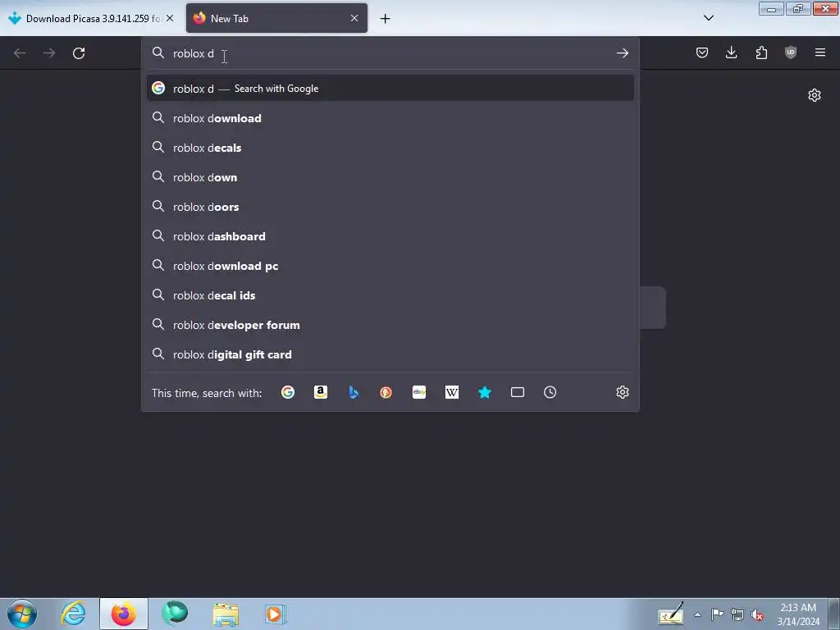Select suggestion 'roblox download pc'
Image resolution: width=840 pixels, height=630 pixels.
coord(390,266)
